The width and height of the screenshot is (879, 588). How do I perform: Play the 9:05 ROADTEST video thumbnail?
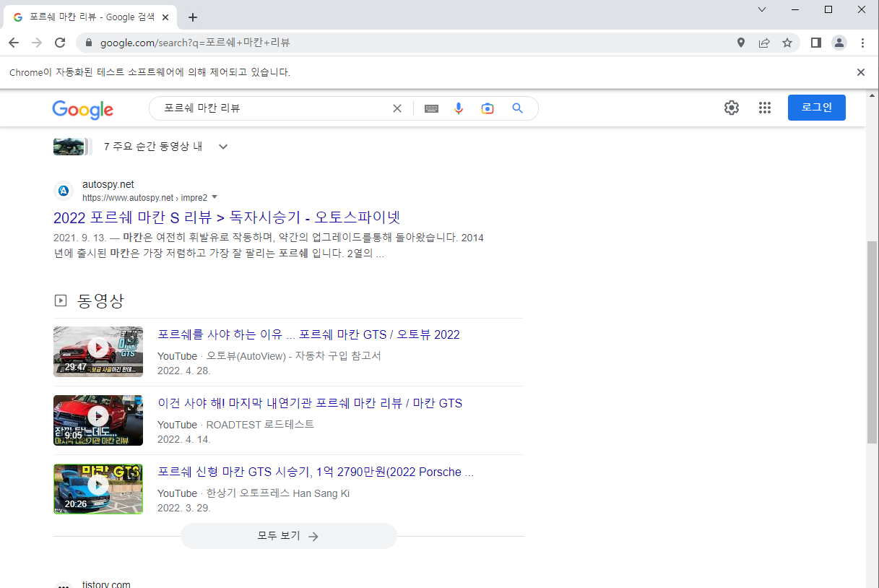pos(98,420)
